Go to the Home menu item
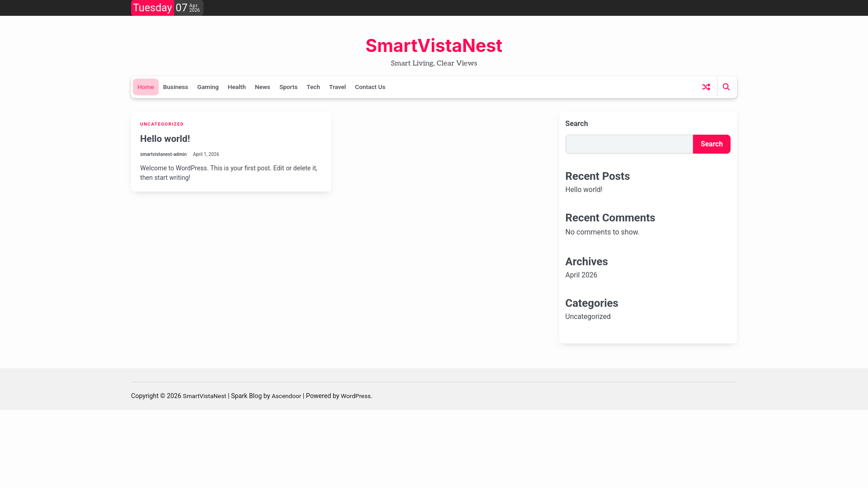The image size is (868, 488). (146, 87)
